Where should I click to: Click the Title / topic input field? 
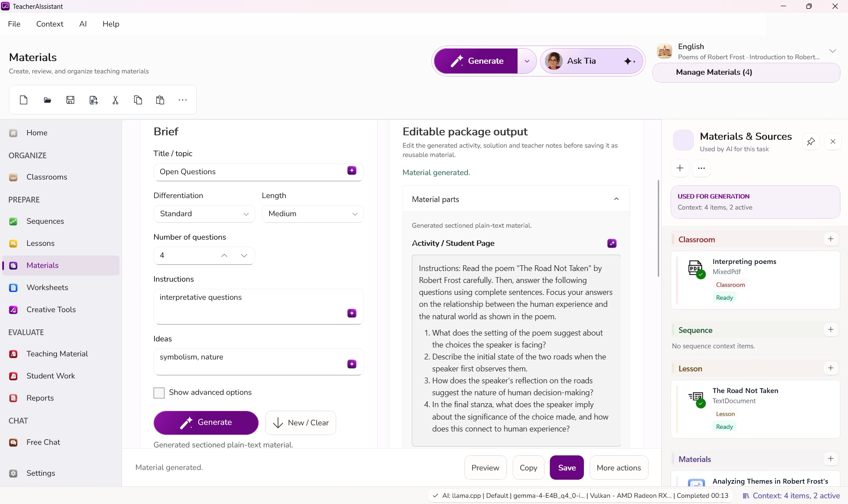(258, 172)
